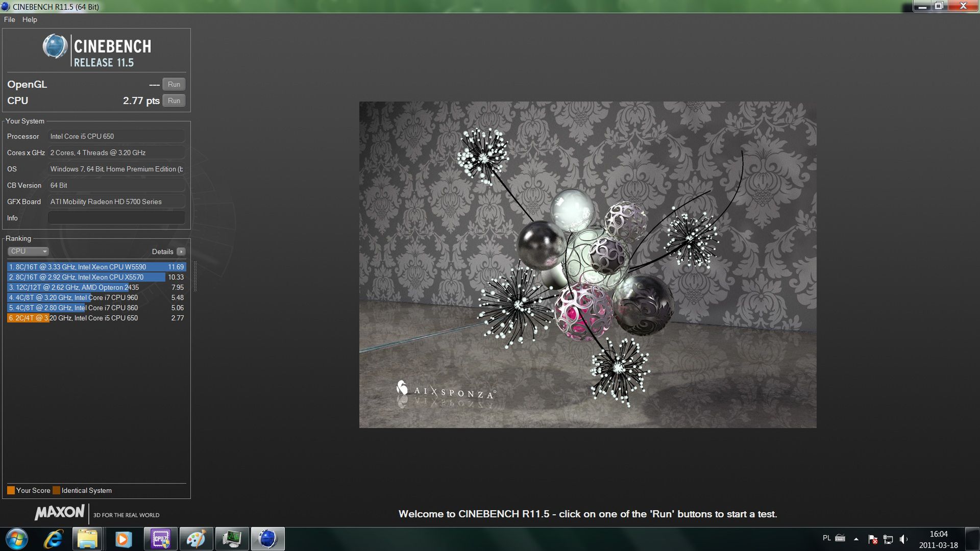The height and width of the screenshot is (551, 980).
Task: Open the CPU ranking type dropdown
Action: click(x=29, y=252)
